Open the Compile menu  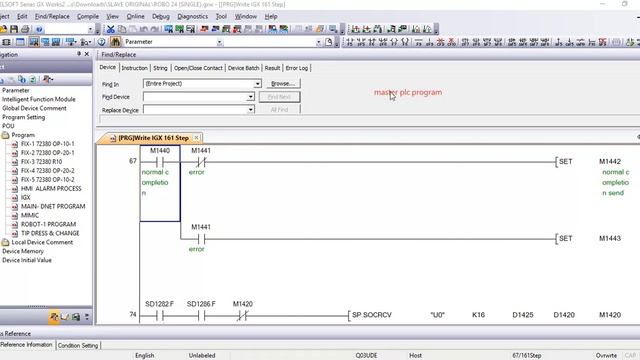coord(88,16)
